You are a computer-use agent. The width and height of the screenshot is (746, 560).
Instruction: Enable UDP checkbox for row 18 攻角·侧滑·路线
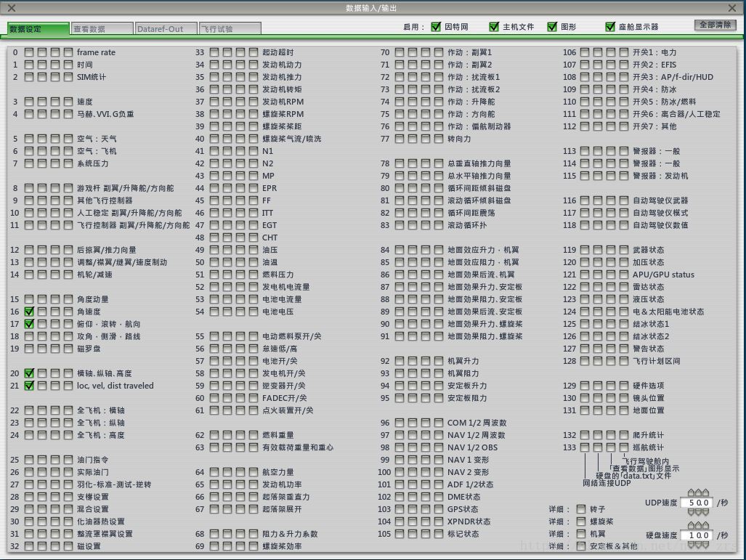(x=29, y=336)
